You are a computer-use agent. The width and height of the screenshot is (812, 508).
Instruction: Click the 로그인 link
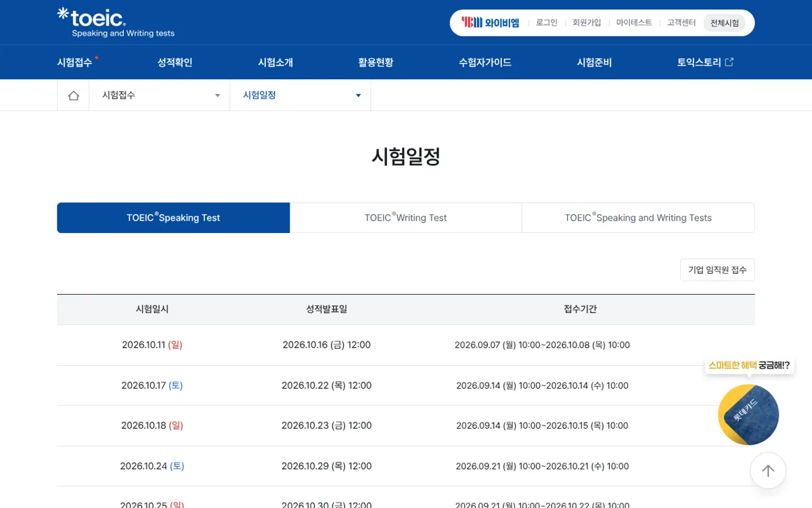547,22
